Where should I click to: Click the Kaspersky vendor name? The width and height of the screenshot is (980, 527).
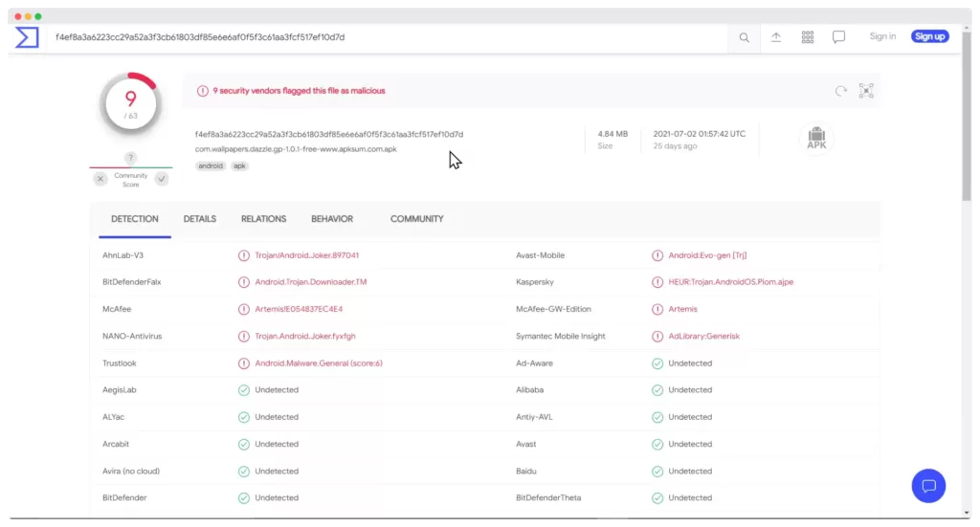coord(534,282)
